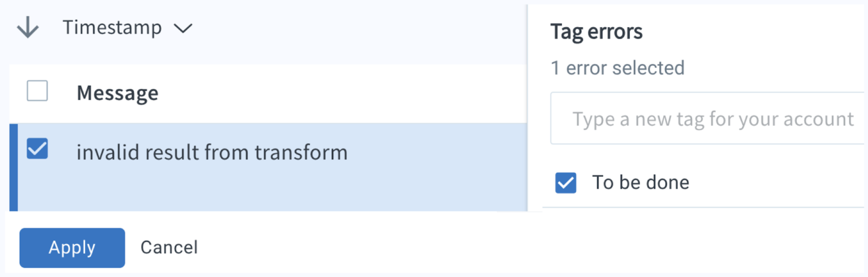
Task: Click the downward sort arrow icon
Action: coord(28,28)
